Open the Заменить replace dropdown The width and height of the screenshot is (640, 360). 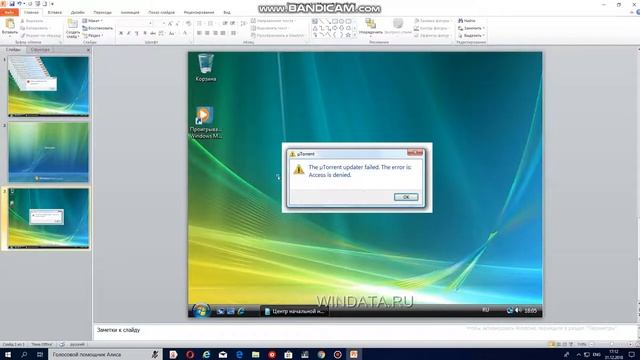pos(471,28)
